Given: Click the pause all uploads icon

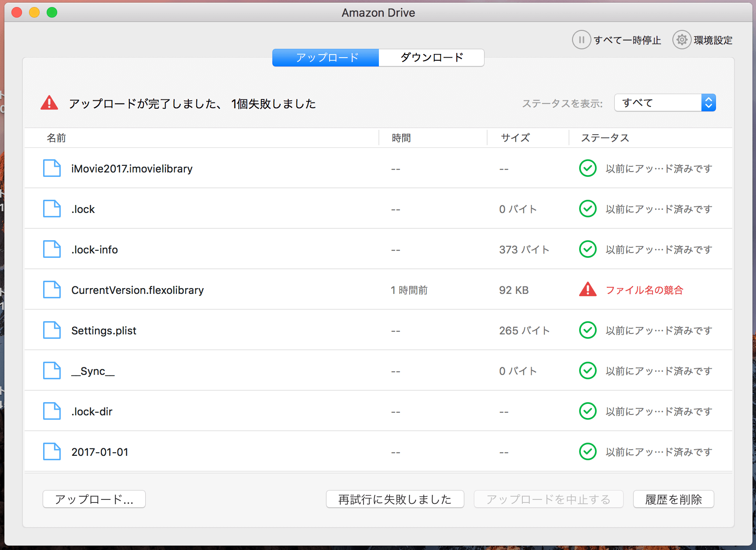Looking at the screenshot, I should coord(582,40).
